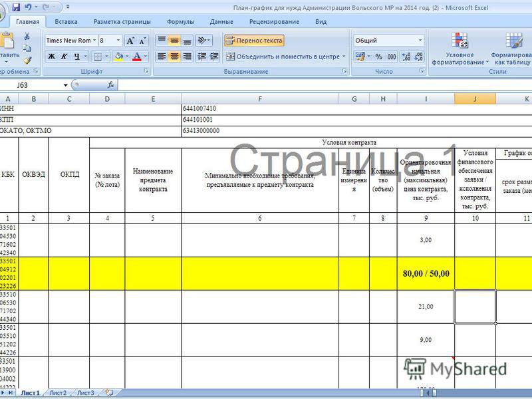Click Объединить и поместить в центре
The width and height of the screenshot is (532, 399).
click(x=283, y=57)
